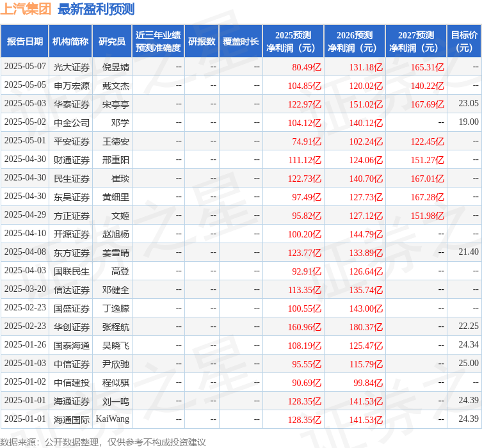
Task: Select the 东方证券 institution cell
Action: point(72,253)
